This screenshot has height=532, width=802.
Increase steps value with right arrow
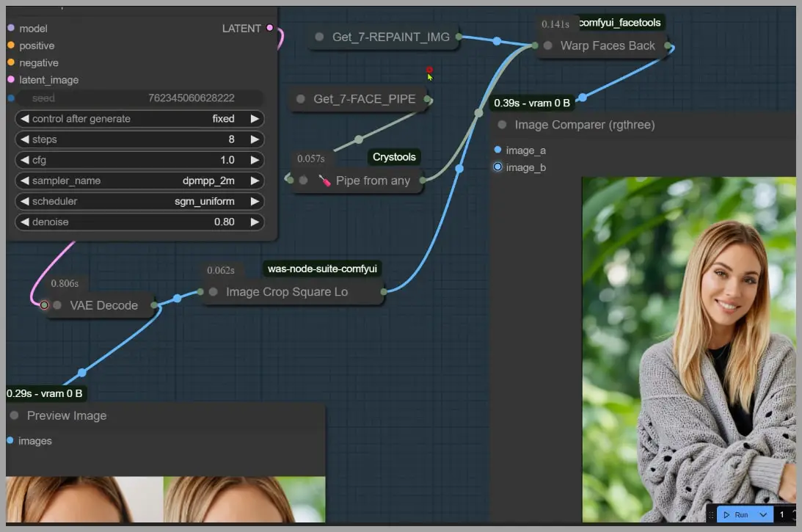(x=255, y=139)
